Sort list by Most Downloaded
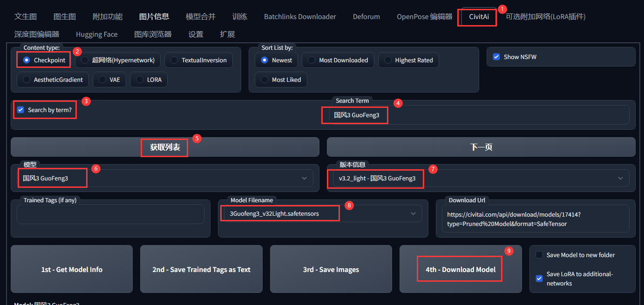The height and width of the screenshot is (305, 644). [338, 60]
